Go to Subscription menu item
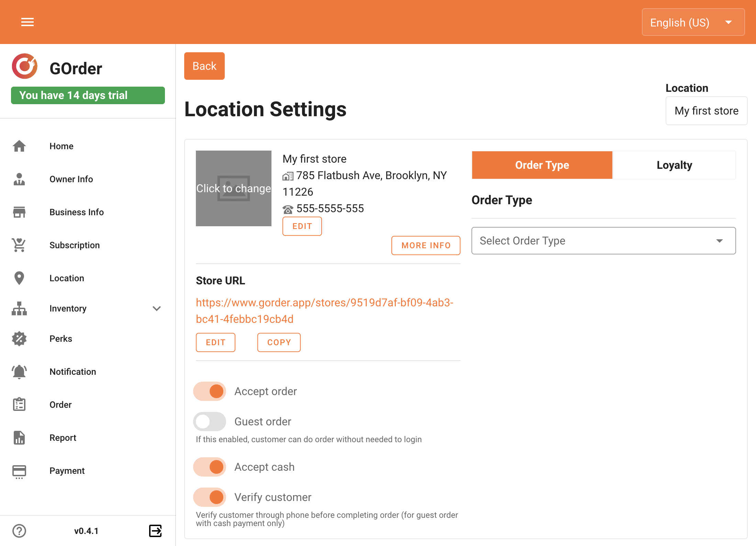Screen dimensions: 756x546 tap(88, 245)
